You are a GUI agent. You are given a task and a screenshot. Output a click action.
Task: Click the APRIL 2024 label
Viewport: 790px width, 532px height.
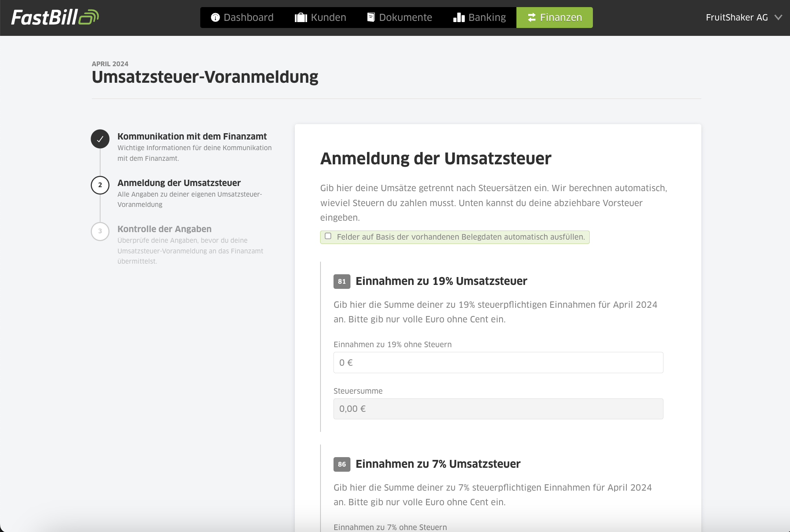click(x=110, y=64)
